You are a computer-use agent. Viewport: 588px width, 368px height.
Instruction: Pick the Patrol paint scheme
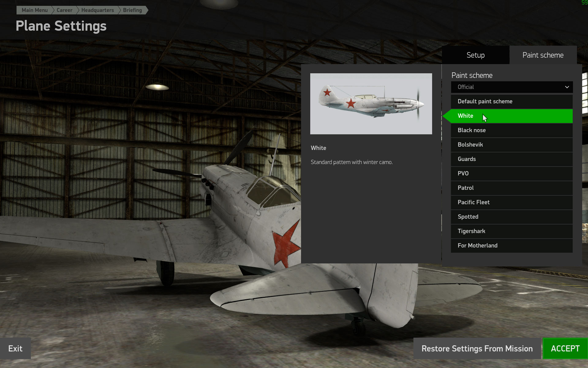tap(512, 188)
